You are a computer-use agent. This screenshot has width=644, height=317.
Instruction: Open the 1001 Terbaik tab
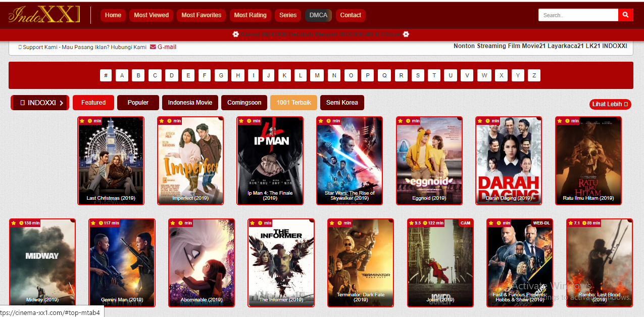[293, 103]
